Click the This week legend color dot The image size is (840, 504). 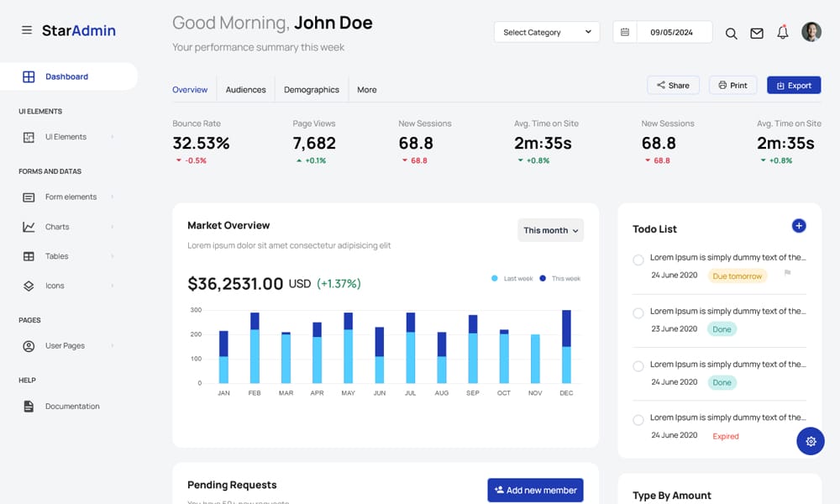click(x=543, y=278)
